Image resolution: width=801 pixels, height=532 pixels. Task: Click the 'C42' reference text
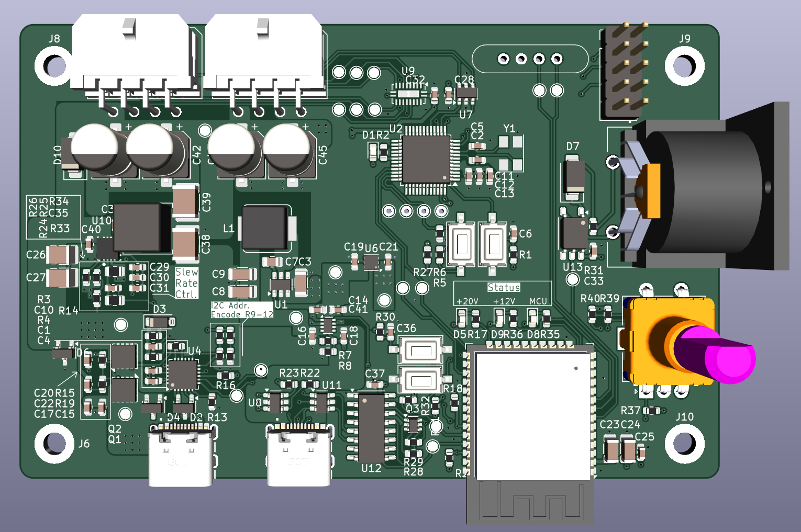(x=196, y=155)
